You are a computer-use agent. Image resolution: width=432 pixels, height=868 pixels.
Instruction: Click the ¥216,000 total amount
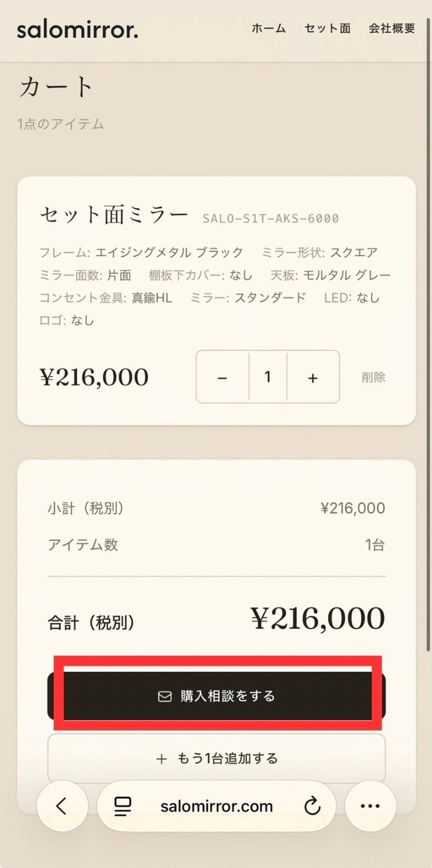tap(318, 619)
